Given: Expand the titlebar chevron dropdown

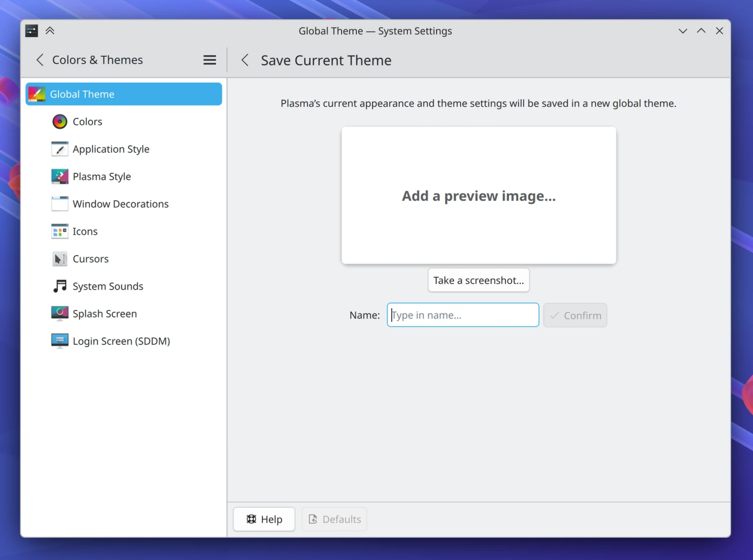Looking at the screenshot, I should (x=682, y=30).
